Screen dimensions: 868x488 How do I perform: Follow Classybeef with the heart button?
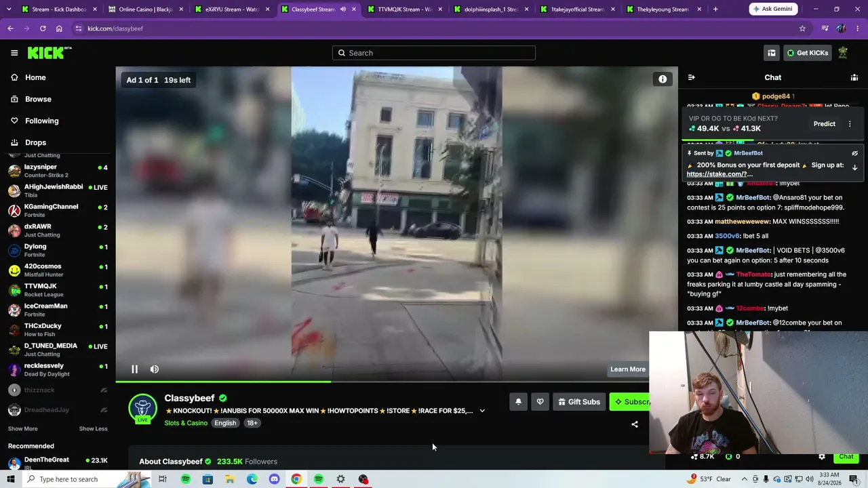[x=540, y=402]
